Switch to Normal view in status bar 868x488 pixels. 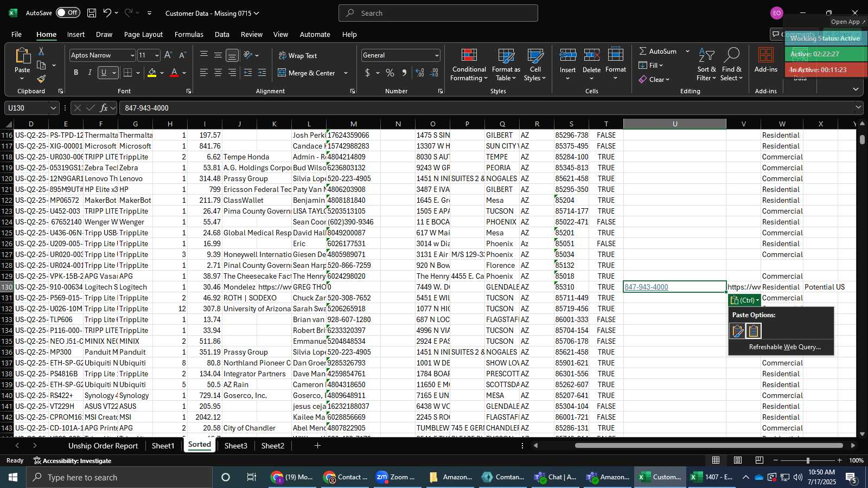pos(716,460)
